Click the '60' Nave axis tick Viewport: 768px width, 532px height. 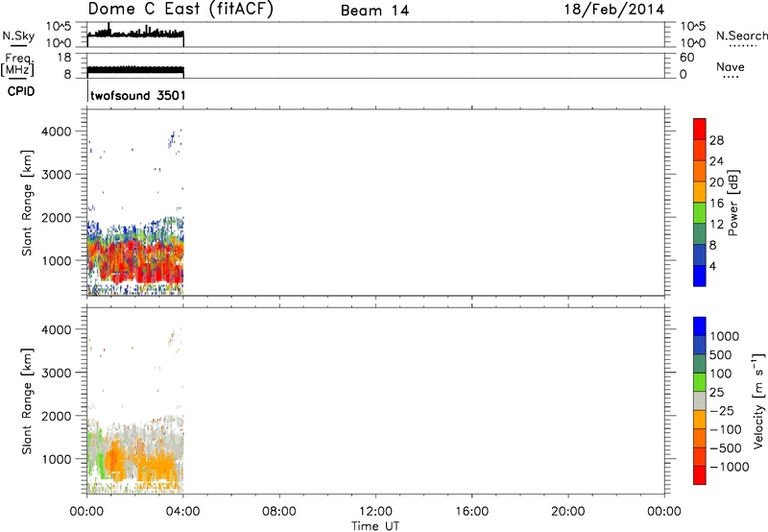pyautogui.click(x=686, y=58)
